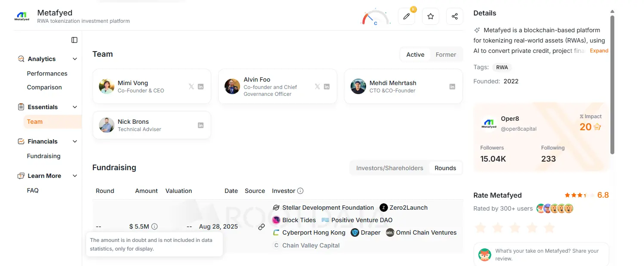Click the rating gauge showing C

click(x=376, y=17)
